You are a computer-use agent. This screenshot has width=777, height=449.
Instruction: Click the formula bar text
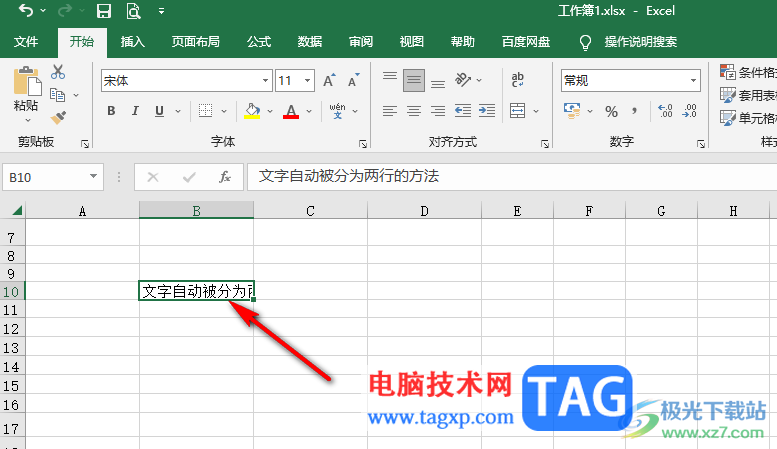coord(349,176)
